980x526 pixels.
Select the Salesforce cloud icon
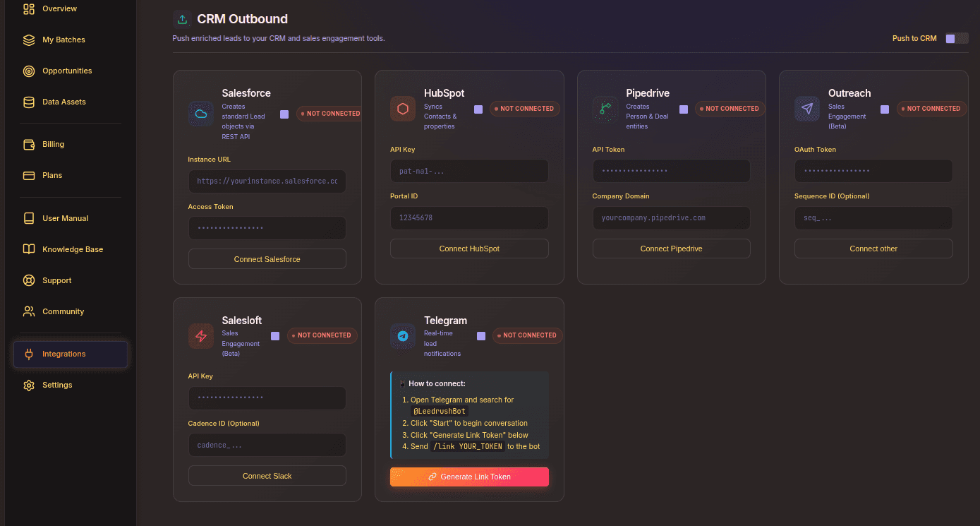click(200, 113)
